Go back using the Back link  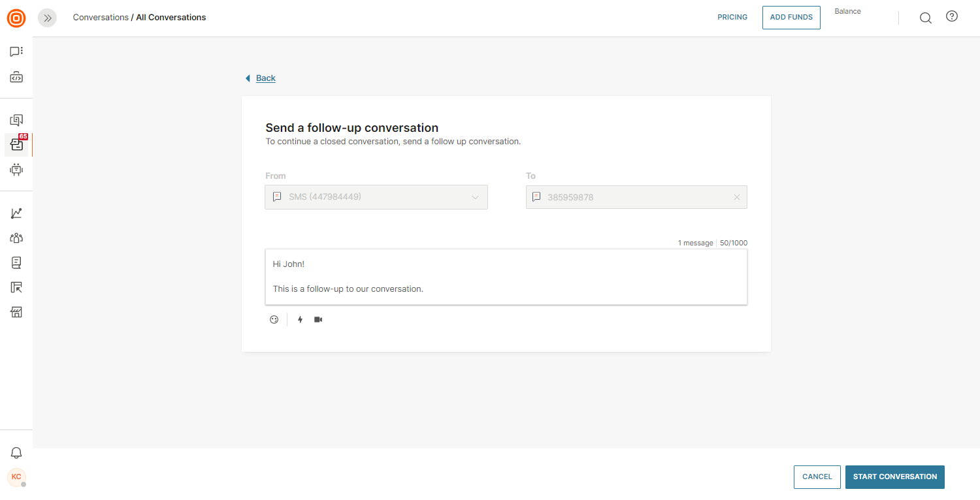(266, 78)
